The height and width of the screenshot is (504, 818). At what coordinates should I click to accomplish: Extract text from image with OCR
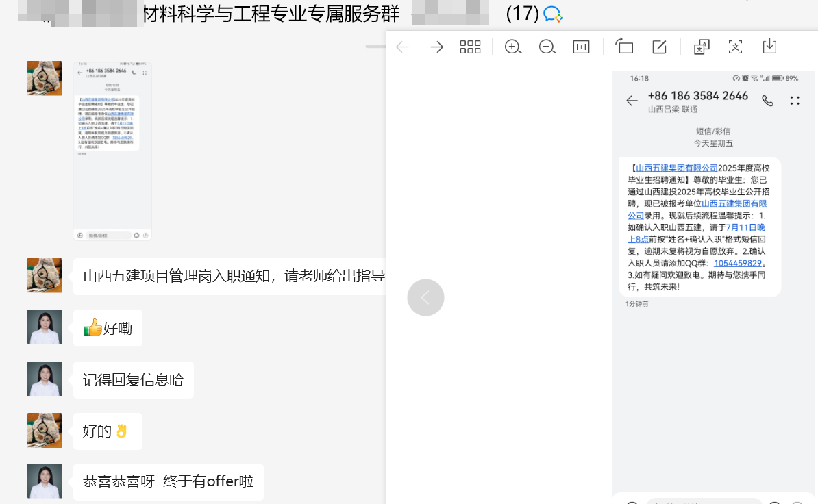pyautogui.click(x=735, y=47)
